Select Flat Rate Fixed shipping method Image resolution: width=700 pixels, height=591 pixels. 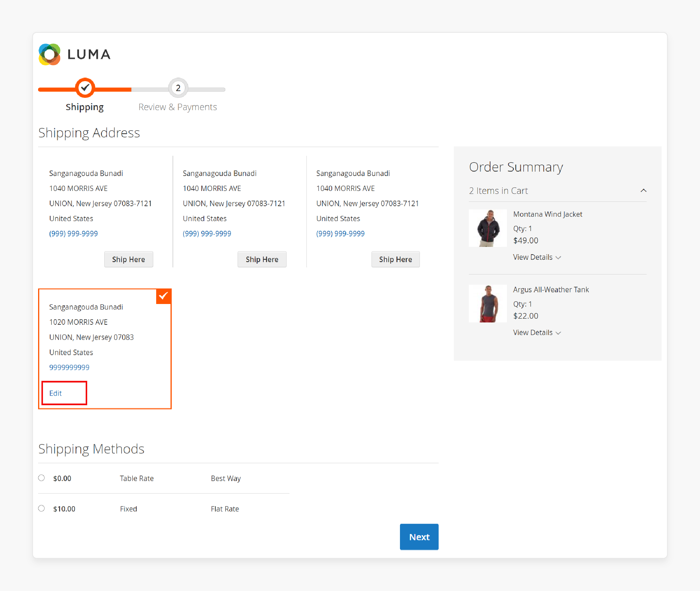(x=41, y=508)
